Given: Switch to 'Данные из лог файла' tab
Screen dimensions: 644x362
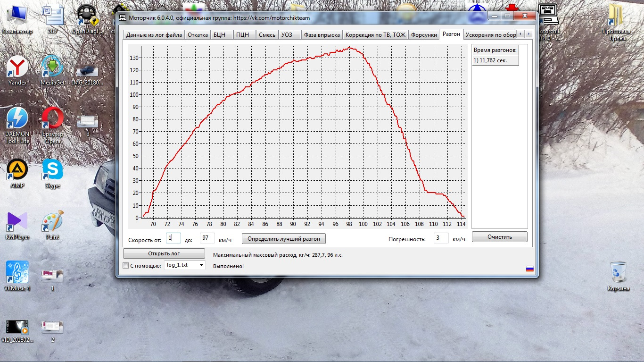Looking at the screenshot, I should [x=154, y=35].
